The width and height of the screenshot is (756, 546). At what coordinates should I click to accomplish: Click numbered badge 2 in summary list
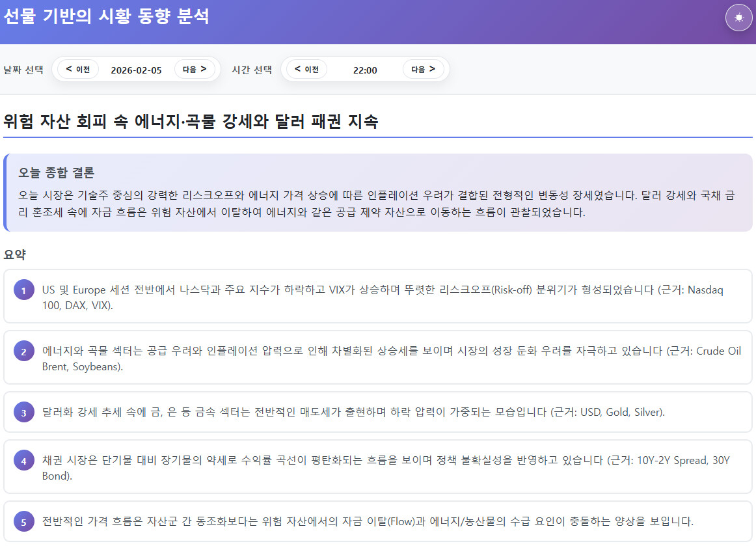point(23,351)
